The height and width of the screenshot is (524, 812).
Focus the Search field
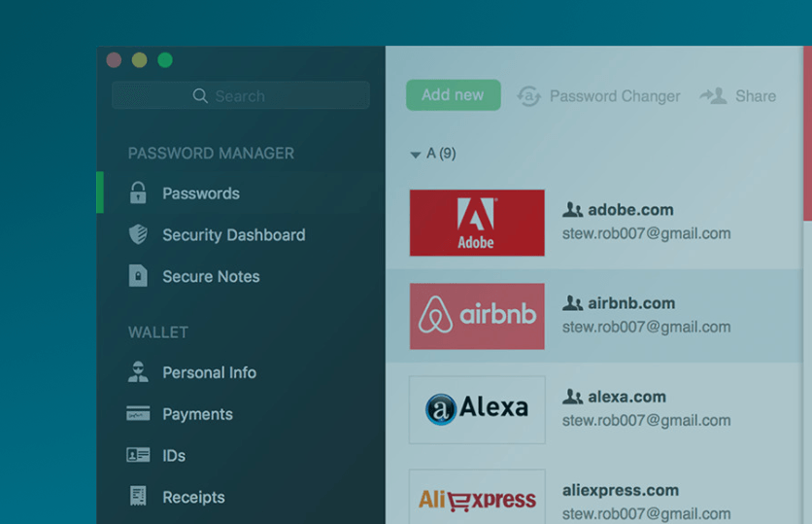point(241,95)
